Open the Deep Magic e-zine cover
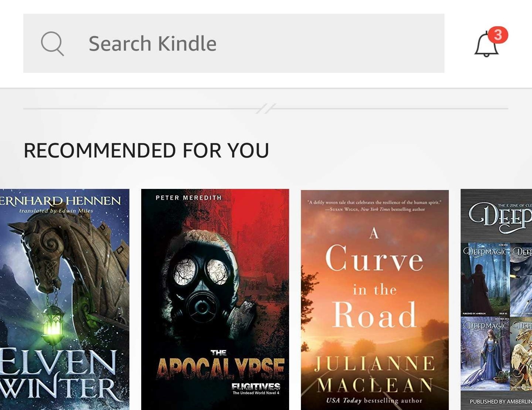The width and height of the screenshot is (532, 410). [x=496, y=299]
